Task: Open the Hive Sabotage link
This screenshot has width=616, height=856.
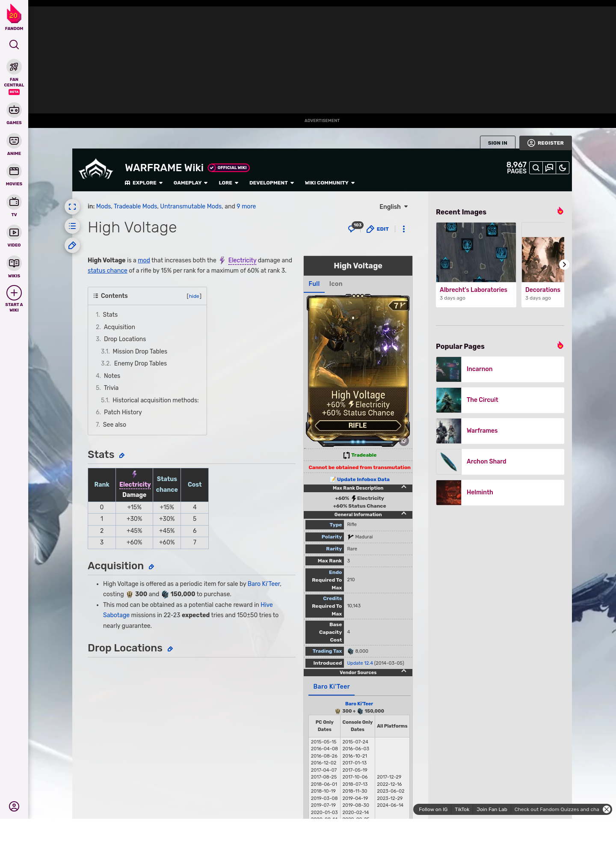Action: 188,610
